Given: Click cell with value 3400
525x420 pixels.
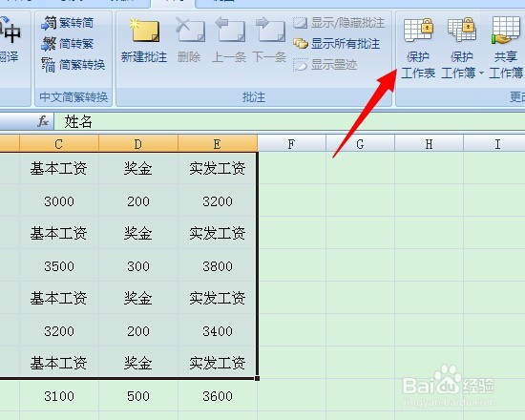Looking at the screenshot, I should [218, 331].
